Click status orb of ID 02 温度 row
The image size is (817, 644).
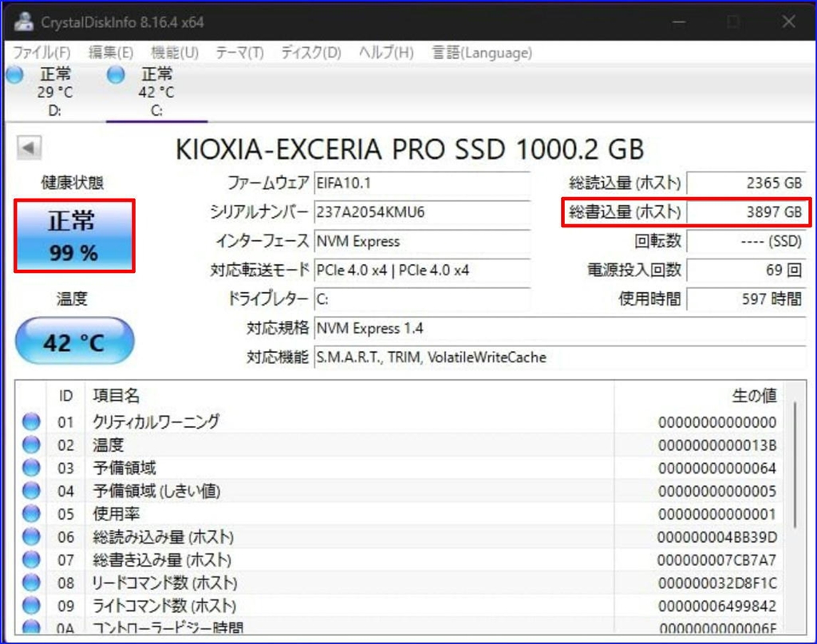tap(31, 444)
